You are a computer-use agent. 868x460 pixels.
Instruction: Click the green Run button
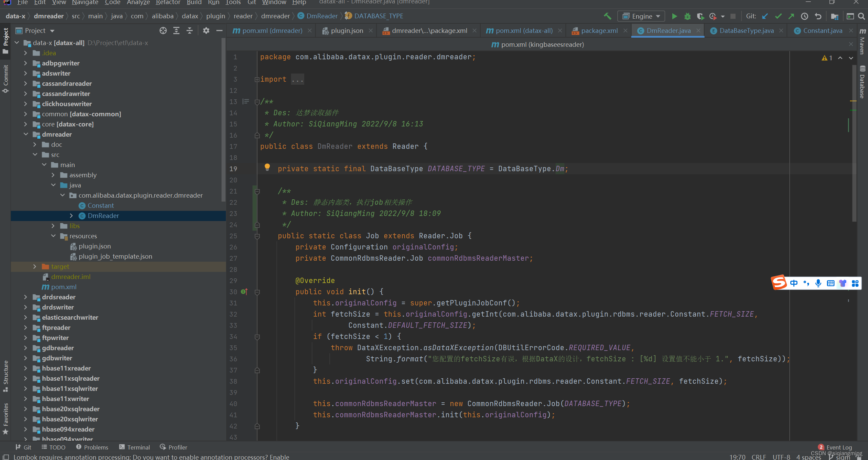click(x=674, y=16)
